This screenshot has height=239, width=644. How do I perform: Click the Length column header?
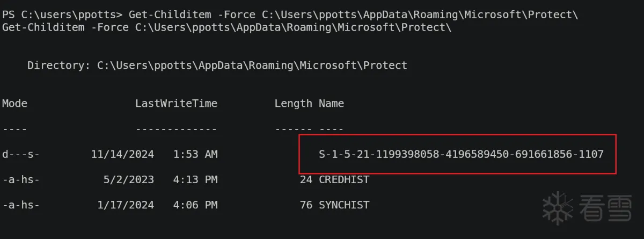293,103
